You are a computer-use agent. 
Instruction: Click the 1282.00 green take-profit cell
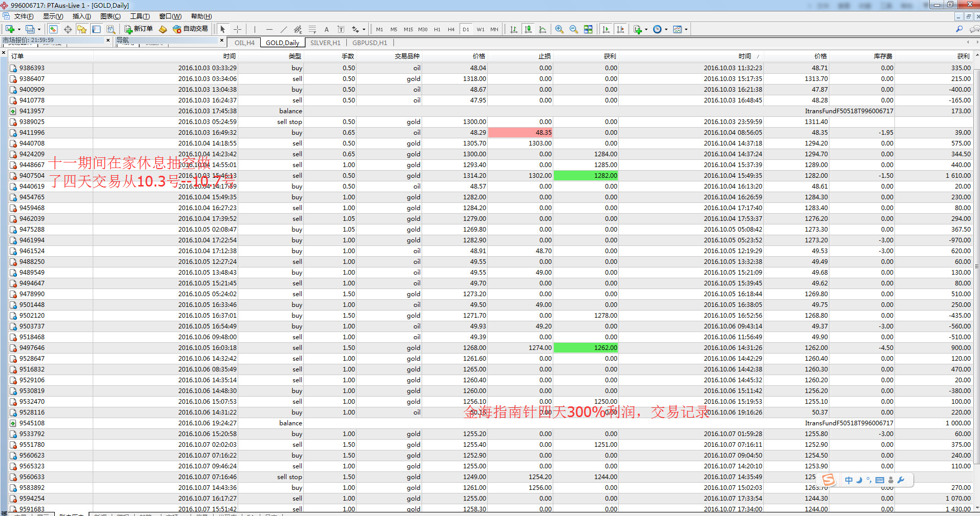586,176
